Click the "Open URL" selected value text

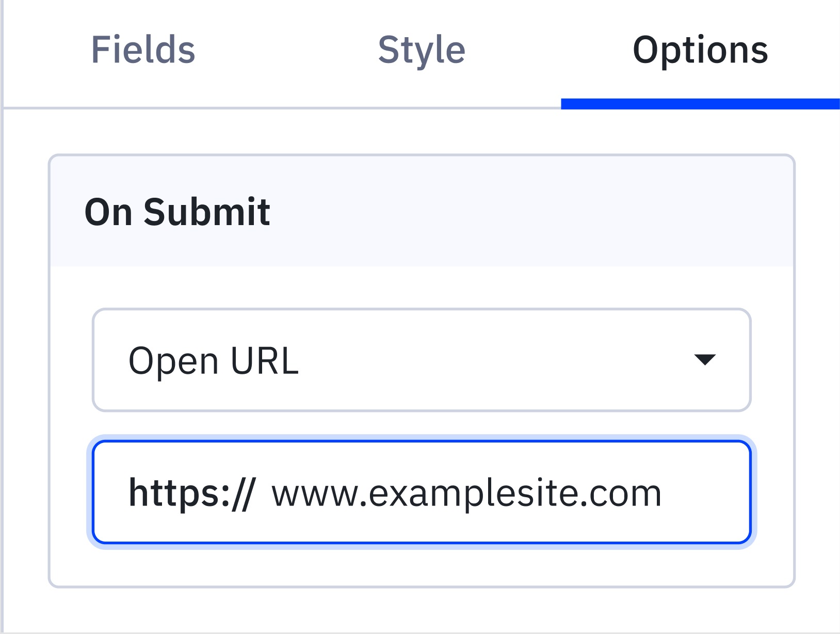point(214,361)
